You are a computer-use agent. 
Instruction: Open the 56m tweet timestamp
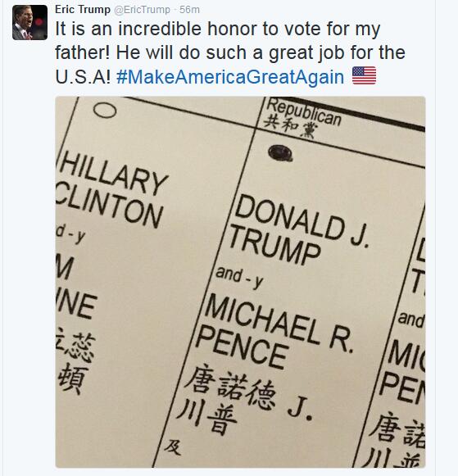coord(189,10)
